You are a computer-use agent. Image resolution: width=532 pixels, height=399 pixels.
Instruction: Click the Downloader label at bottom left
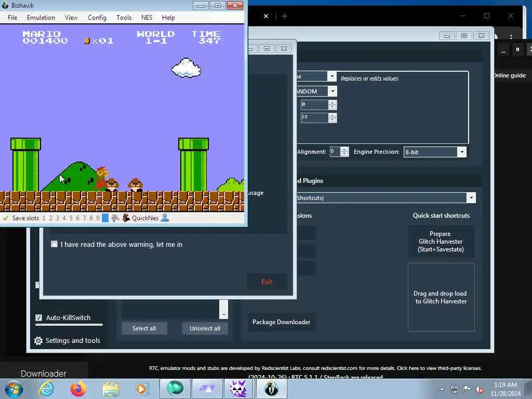tap(44, 373)
